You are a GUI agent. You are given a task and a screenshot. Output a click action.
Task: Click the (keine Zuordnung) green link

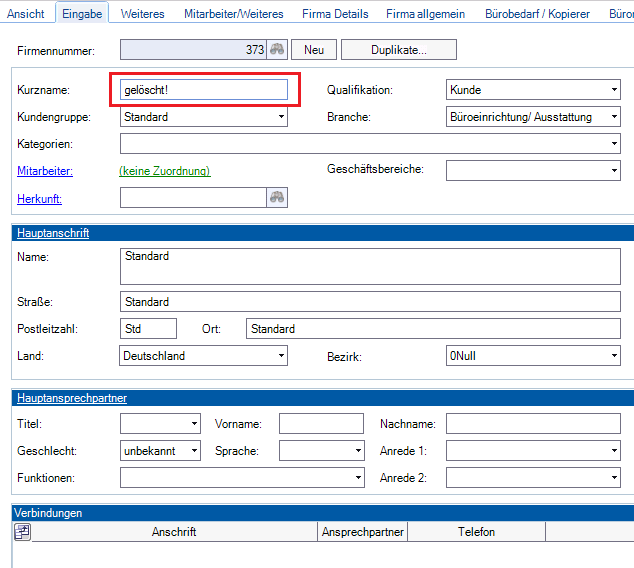coord(165,171)
